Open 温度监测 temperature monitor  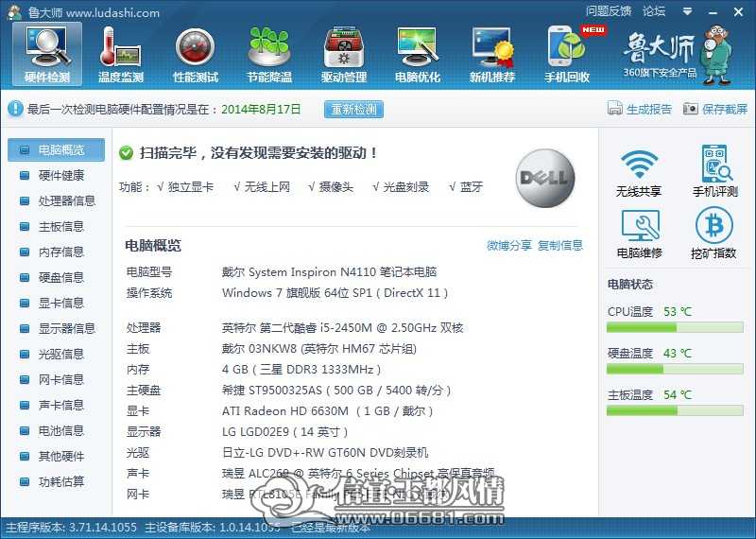tap(121, 54)
